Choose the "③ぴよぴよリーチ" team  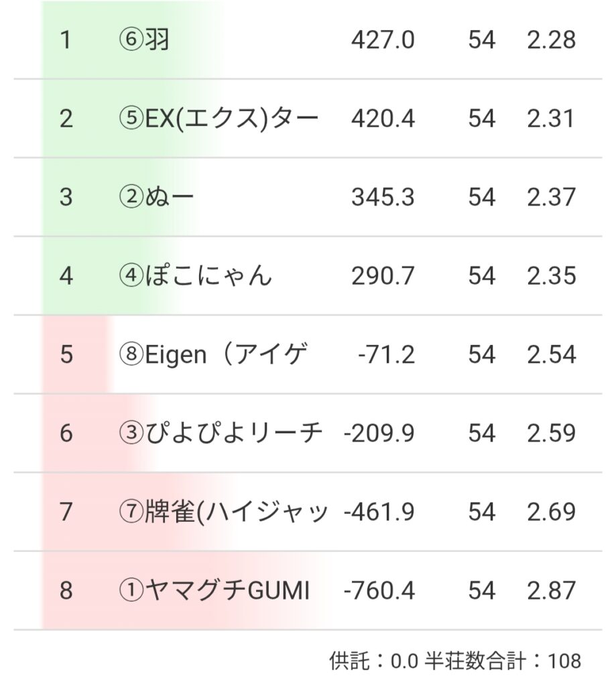(221, 433)
